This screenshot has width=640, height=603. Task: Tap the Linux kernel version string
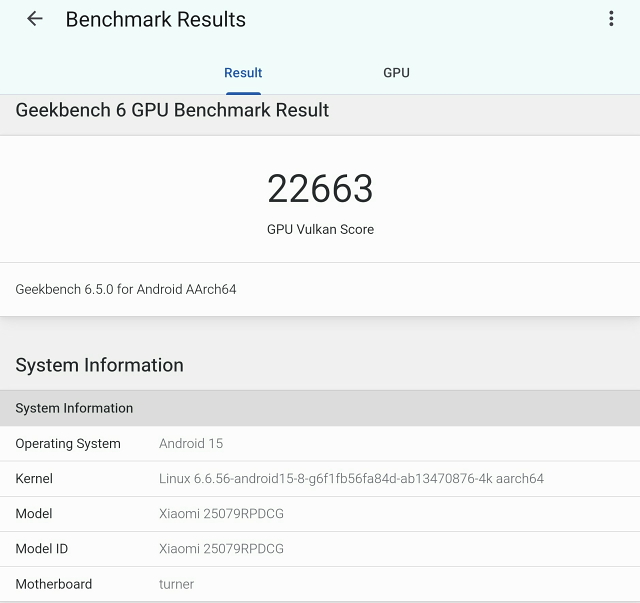pos(351,479)
